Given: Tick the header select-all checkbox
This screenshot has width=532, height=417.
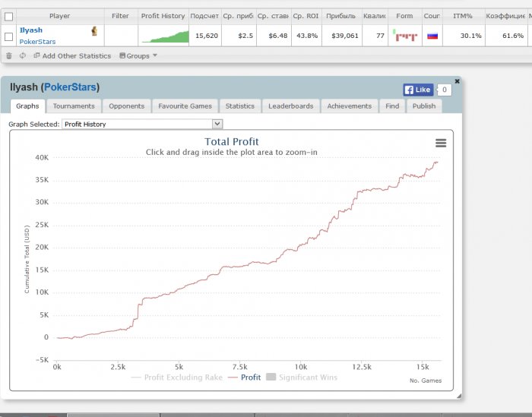Looking at the screenshot, I should coord(9,16).
